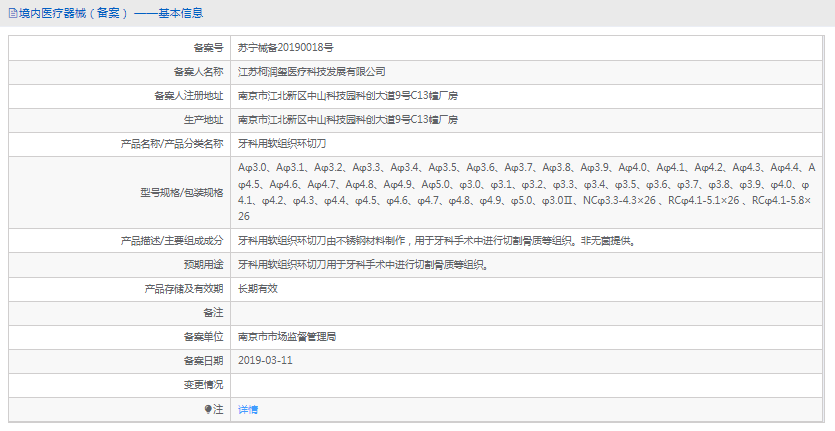Select the intended use text in 预期用途 row

(x=363, y=265)
